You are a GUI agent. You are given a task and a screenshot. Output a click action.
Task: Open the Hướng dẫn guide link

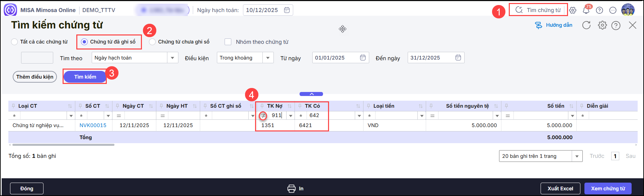click(554, 25)
